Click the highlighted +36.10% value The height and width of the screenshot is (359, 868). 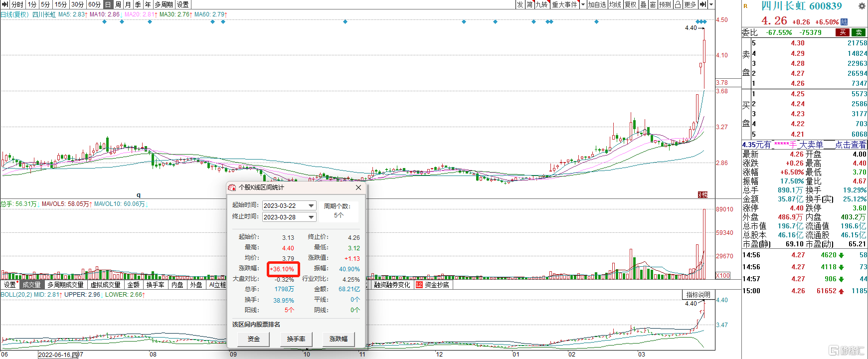click(282, 269)
